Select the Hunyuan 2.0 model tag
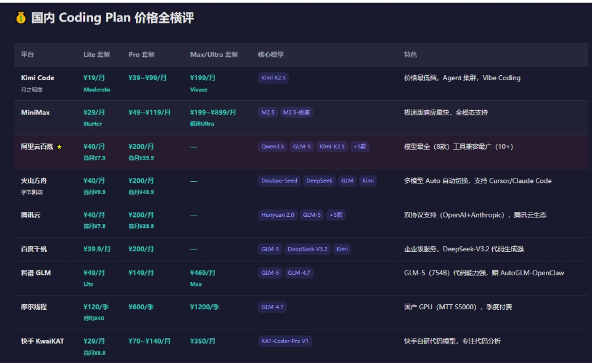This screenshot has height=364, width=592. 278,215
